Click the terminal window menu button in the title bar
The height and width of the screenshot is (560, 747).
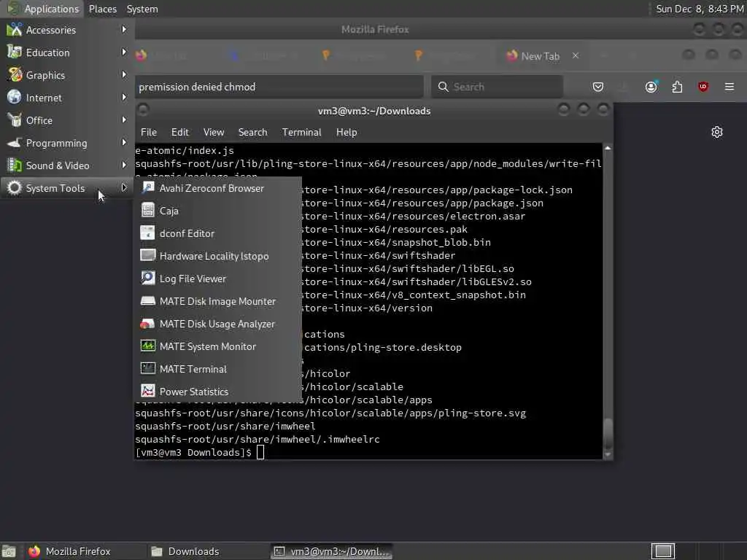143,110
